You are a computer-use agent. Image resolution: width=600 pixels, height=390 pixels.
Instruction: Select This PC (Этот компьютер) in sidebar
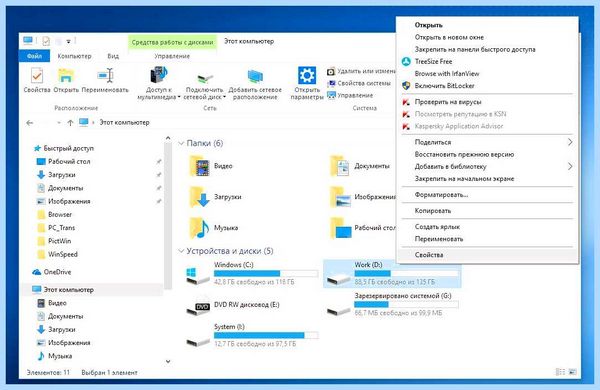tap(63, 290)
